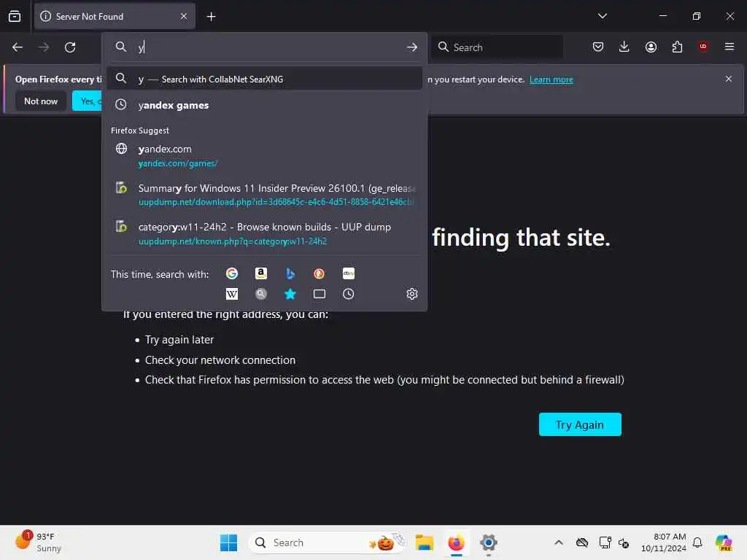This screenshot has width=747, height=560.
Task: Open clock showing 8:07 AM
Action: (x=664, y=542)
